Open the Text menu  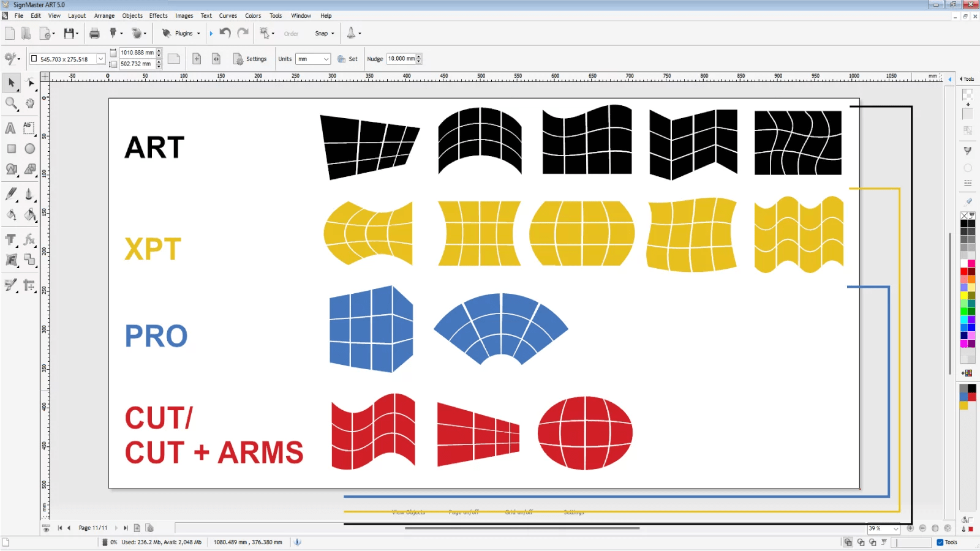click(x=206, y=16)
